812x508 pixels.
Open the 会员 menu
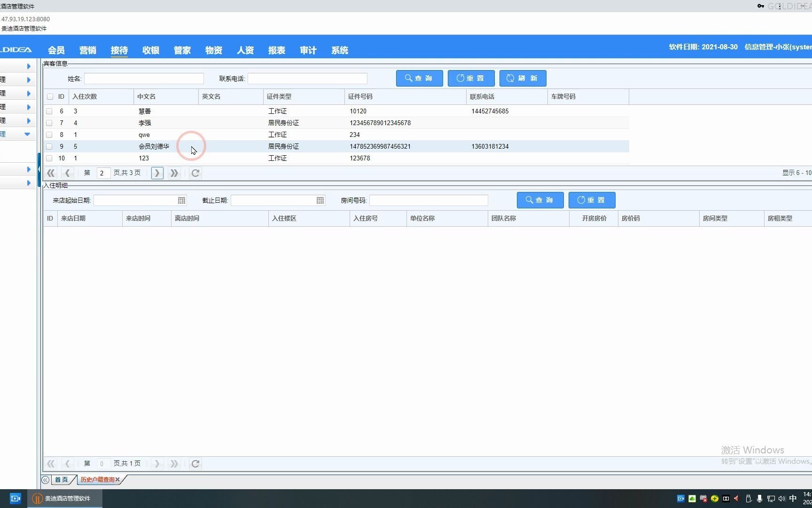click(56, 50)
